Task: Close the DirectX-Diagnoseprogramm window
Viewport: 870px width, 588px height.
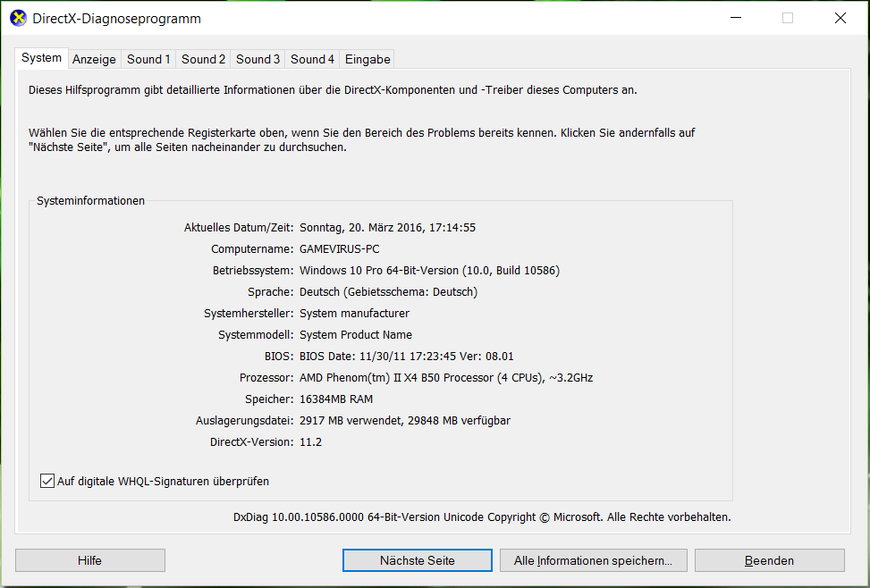Action: click(x=840, y=18)
